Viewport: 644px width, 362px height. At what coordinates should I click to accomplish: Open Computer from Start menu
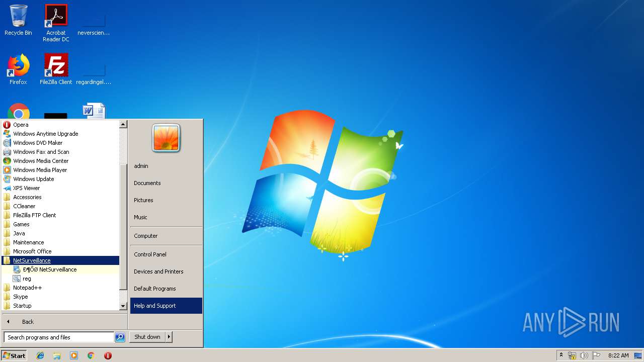tap(166, 236)
